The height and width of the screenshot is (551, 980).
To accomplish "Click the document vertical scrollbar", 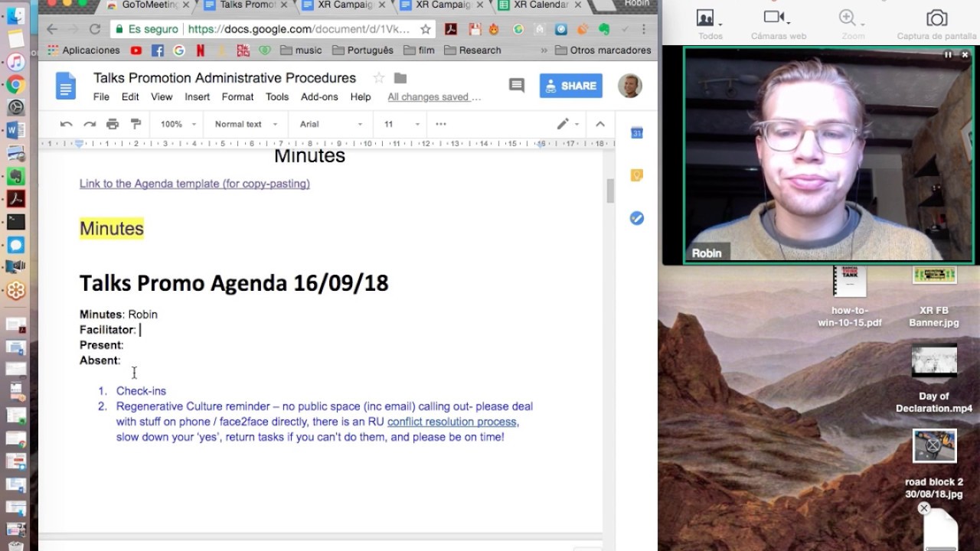I will 610,191.
